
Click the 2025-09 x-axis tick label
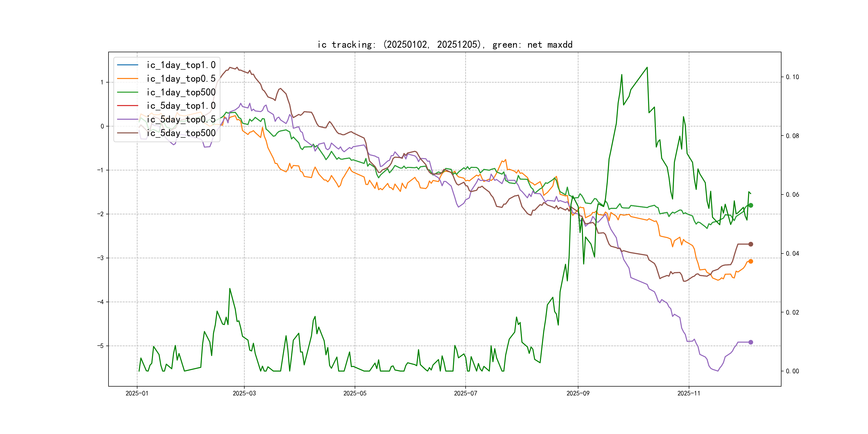point(578,393)
